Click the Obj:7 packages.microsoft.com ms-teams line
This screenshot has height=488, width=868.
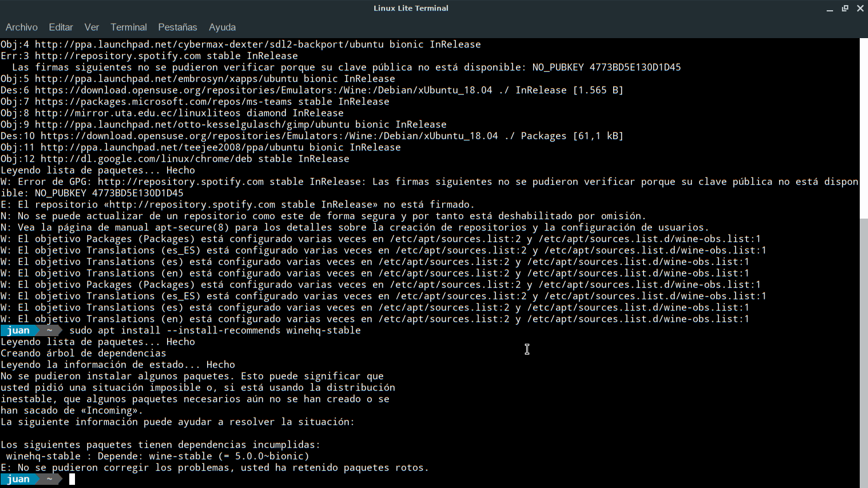coord(194,102)
